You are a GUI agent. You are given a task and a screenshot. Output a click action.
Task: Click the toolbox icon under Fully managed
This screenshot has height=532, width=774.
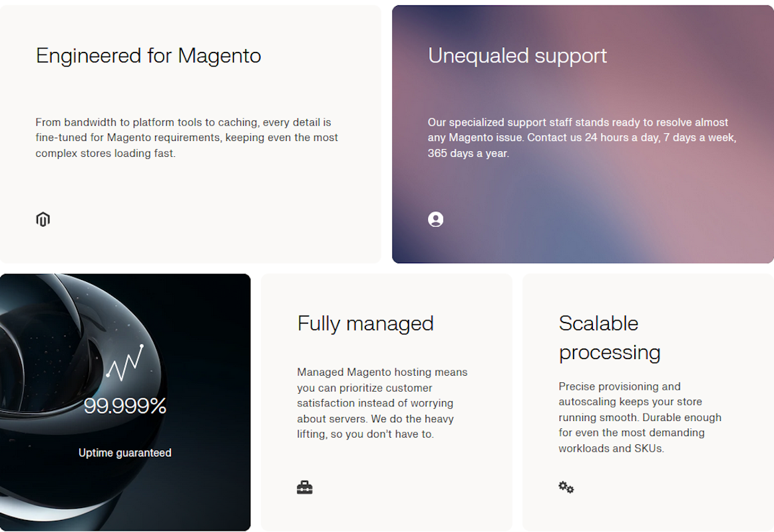[305, 487]
